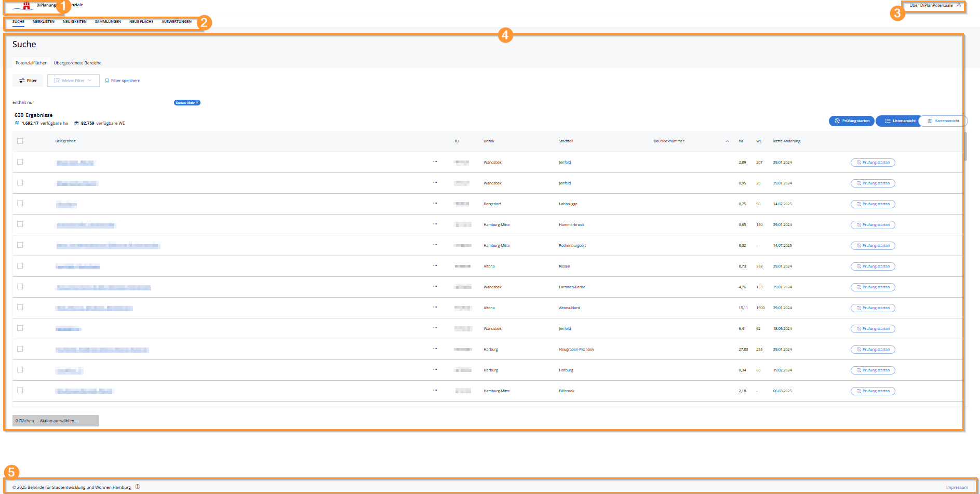Switch to Kartenansicht map view
Screen dimensions: 980x494
[943, 121]
